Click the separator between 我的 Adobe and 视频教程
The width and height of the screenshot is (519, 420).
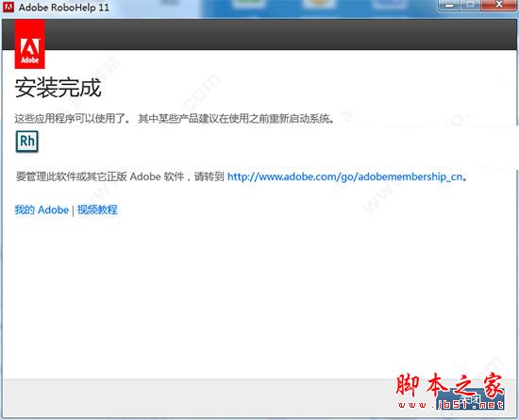pyautogui.click(x=73, y=210)
